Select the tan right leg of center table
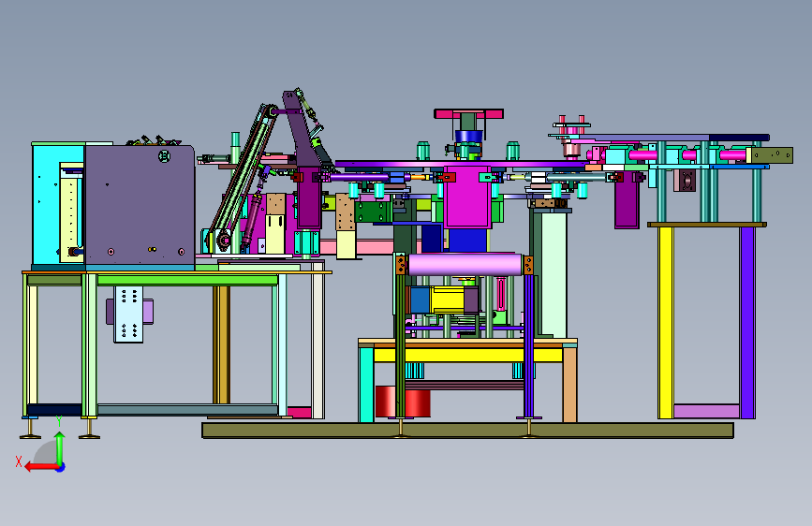 (569, 384)
